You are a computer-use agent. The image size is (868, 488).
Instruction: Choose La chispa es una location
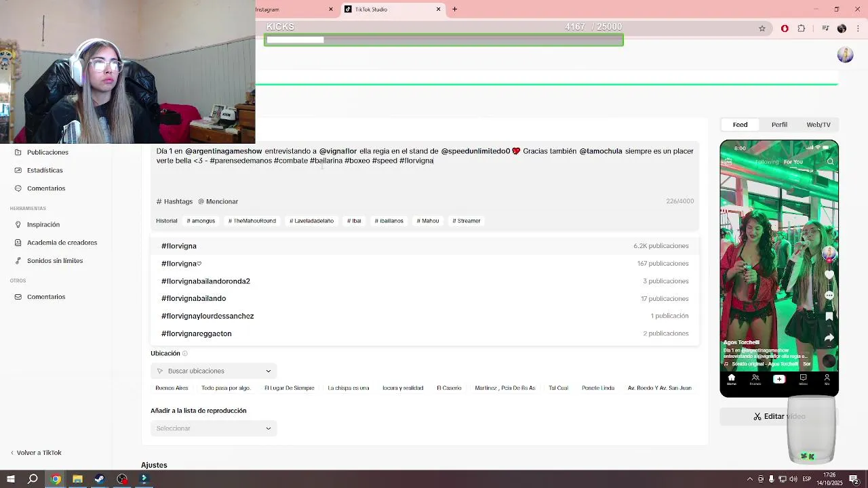point(349,388)
